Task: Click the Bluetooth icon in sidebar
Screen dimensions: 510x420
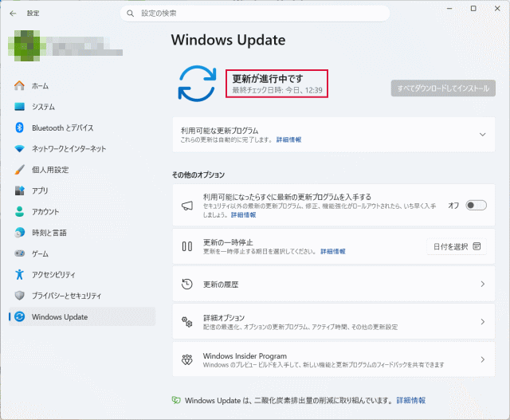Action: pos(19,128)
